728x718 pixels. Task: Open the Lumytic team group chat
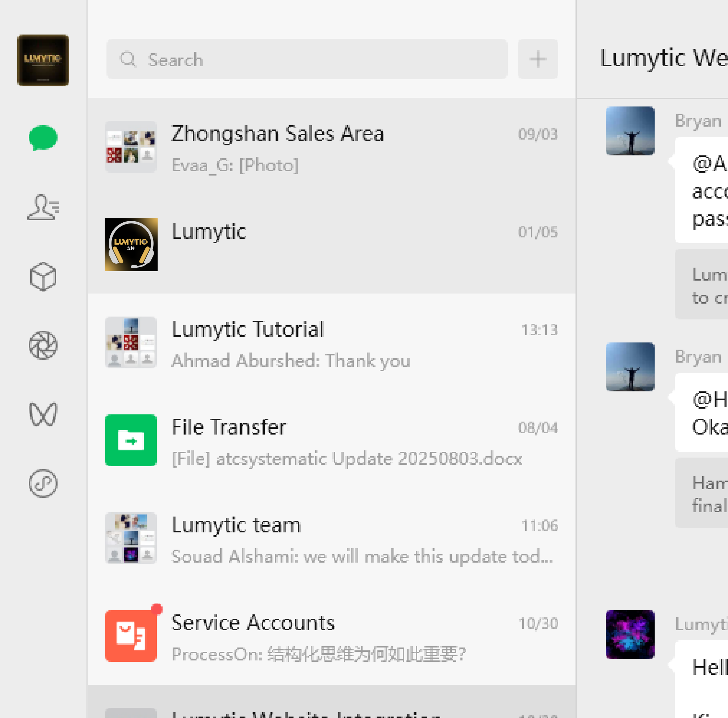(332, 538)
